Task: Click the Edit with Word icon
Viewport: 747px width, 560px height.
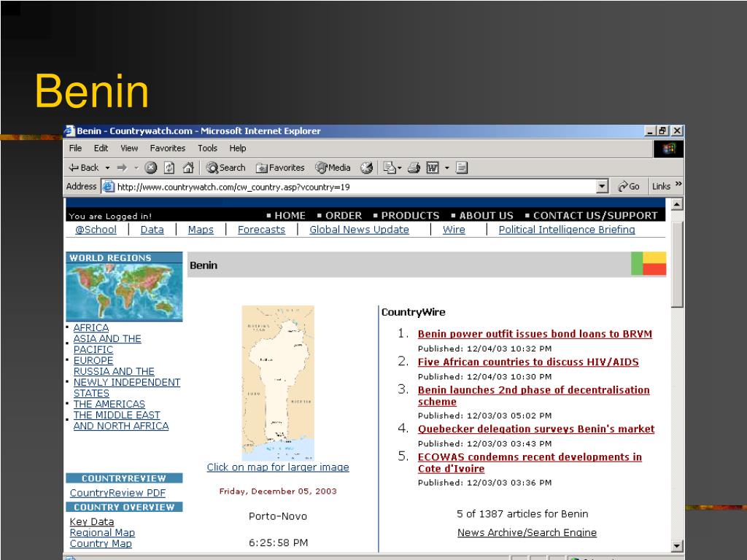Action: coord(433,168)
